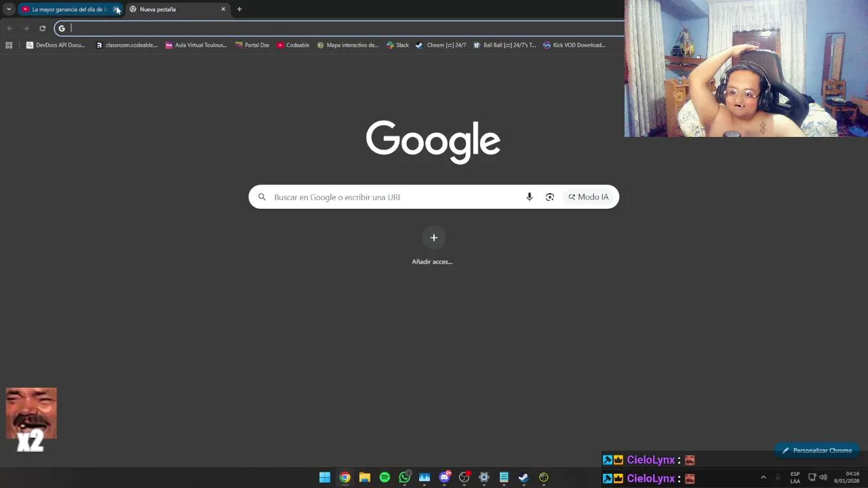Screen dimensions: 868x488
Task: Open the Mapa interactivo de... bookmark
Action: [348, 45]
